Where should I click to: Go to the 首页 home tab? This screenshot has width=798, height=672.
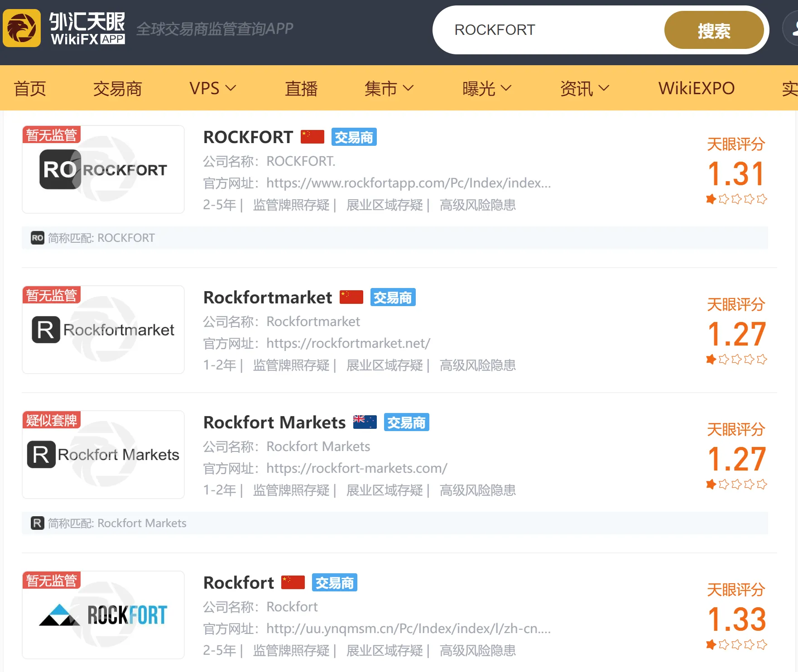(x=30, y=88)
